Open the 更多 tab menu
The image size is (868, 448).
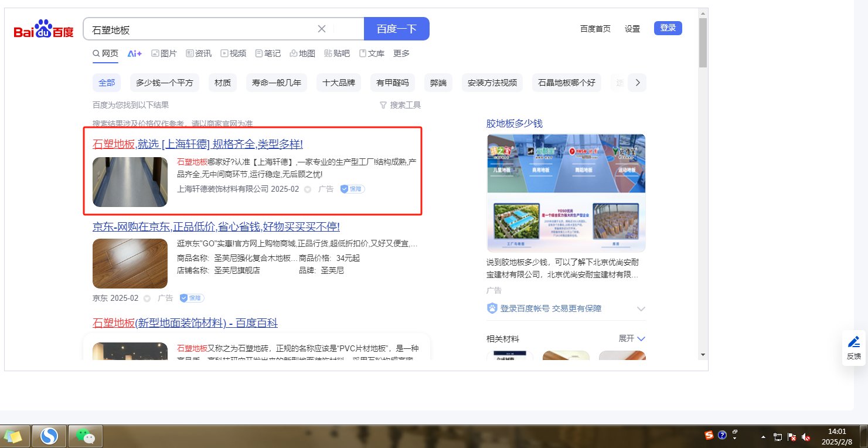401,53
